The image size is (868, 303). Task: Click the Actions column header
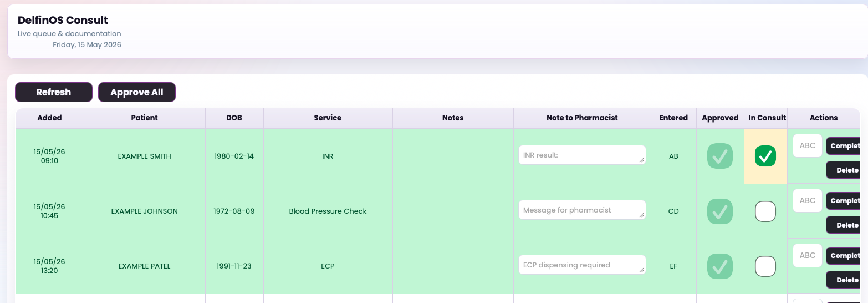tap(824, 118)
